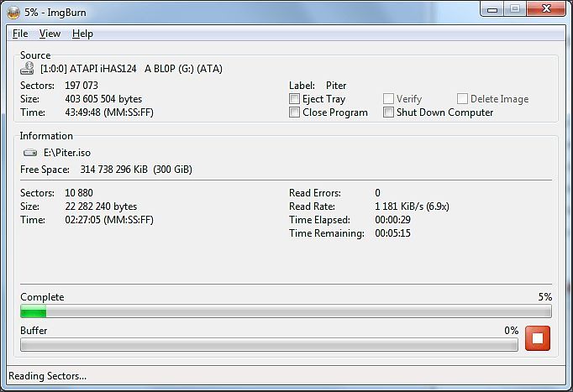Click the Time Remaining value 00:05:15
The height and width of the screenshot is (392, 573).
tap(393, 233)
